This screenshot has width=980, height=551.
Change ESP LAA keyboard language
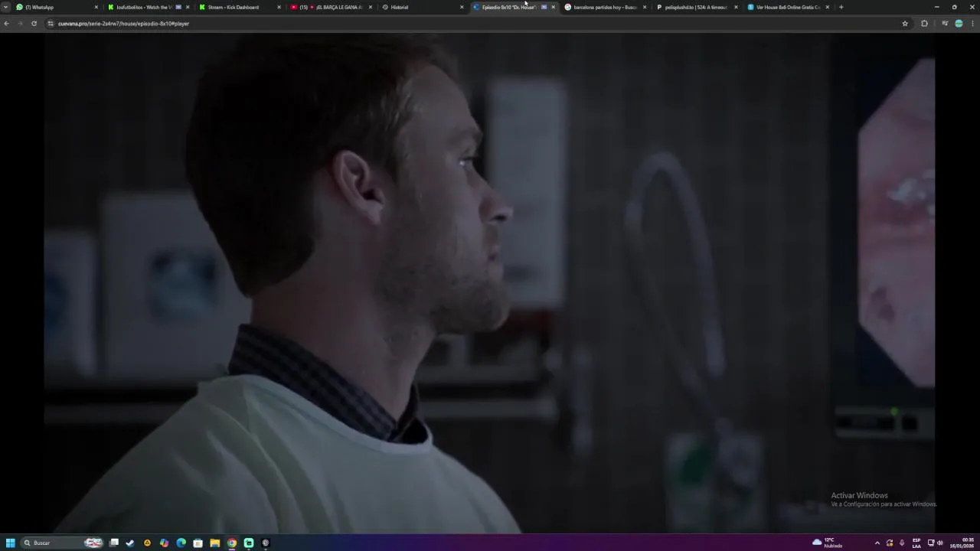coord(916,543)
